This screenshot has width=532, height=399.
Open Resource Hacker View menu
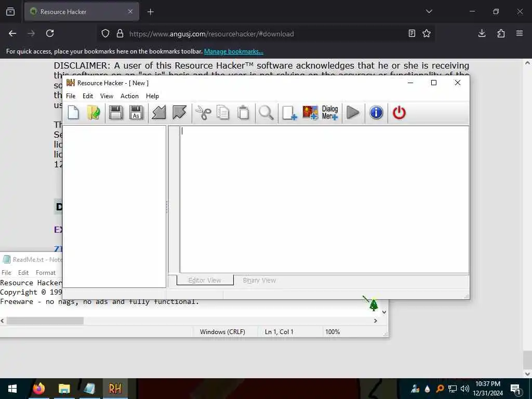click(107, 96)
